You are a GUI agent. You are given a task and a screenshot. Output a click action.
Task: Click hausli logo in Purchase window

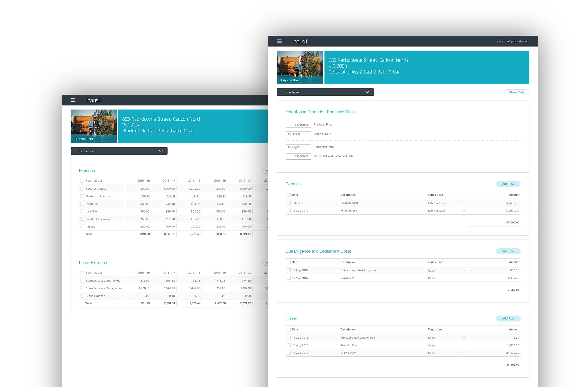pyautogui.click(x=300, y=41)
